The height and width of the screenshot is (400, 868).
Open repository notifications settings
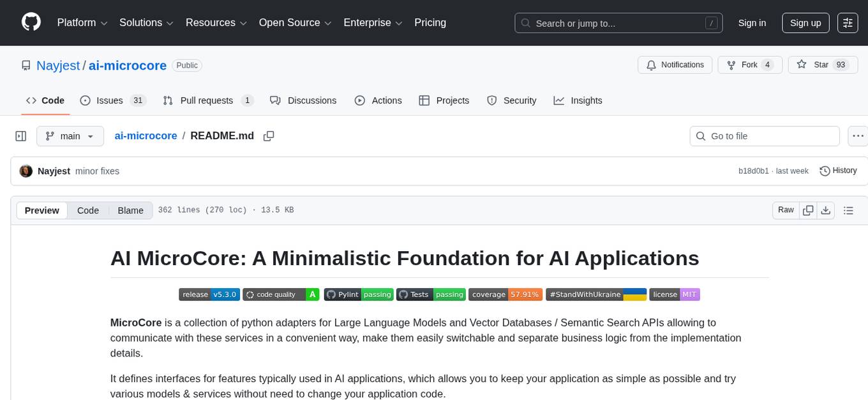675,65
